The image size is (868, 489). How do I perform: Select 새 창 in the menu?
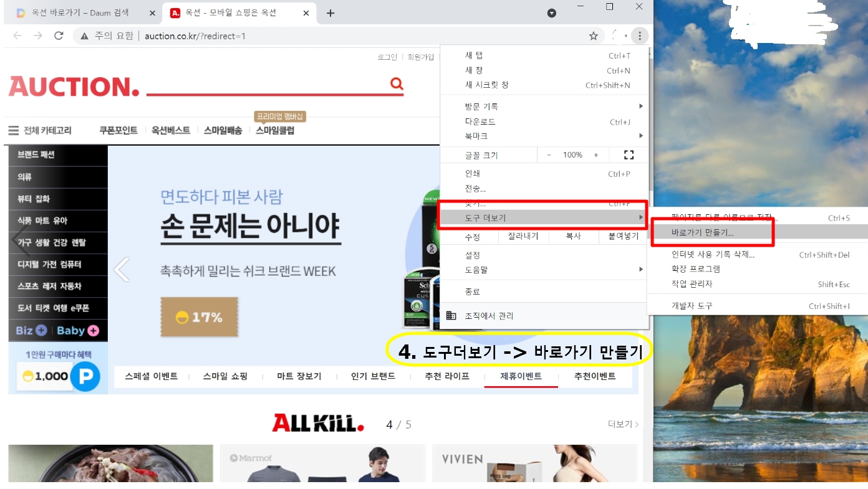coord(544,70)
